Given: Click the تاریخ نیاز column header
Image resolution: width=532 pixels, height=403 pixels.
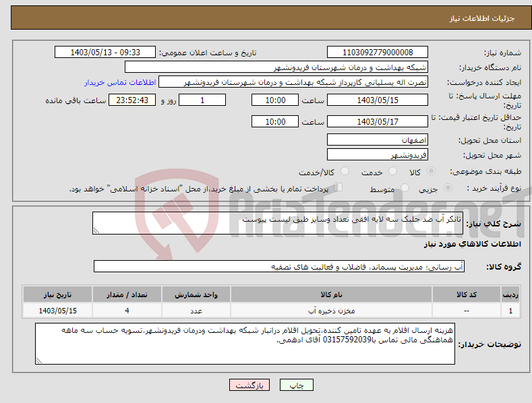Looking at the screenshot, I should pyautogui.click(x=58, y=294).
